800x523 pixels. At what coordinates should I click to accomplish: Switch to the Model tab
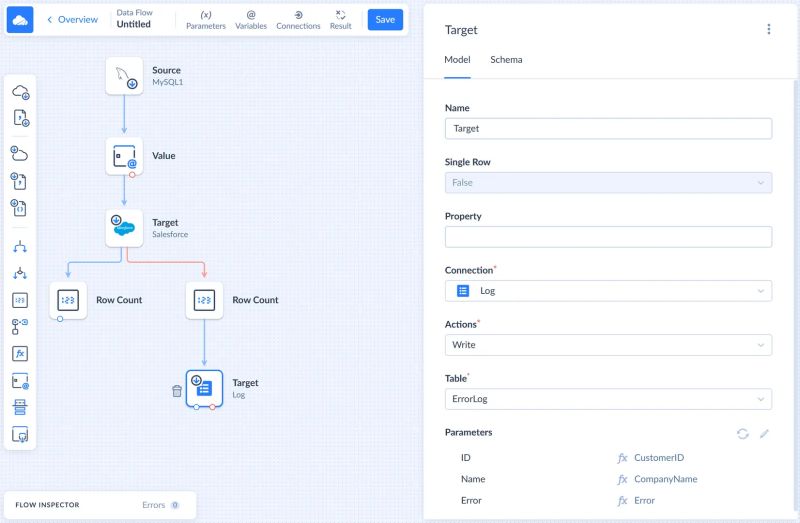click(x=457, y=60)
